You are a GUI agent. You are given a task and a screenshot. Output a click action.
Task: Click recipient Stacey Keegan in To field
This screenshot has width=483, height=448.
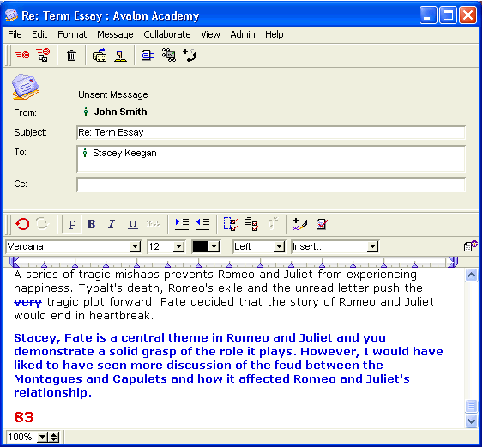(124, 153)
